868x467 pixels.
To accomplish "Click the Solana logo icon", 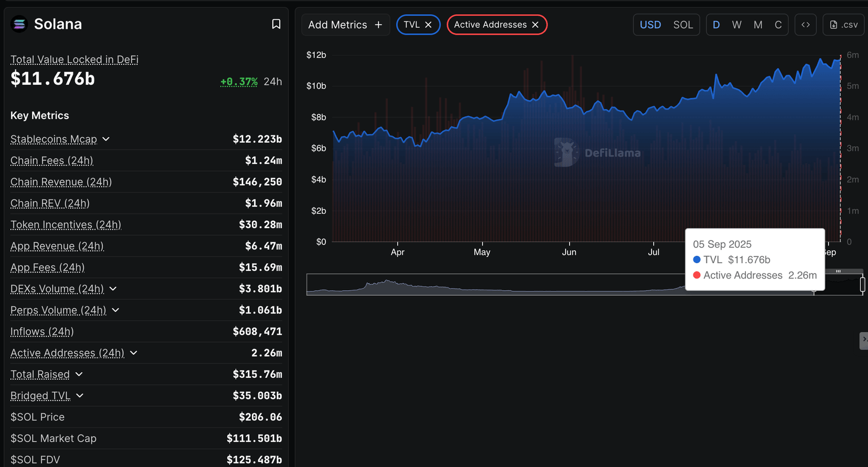I will [x=19, y=24].
